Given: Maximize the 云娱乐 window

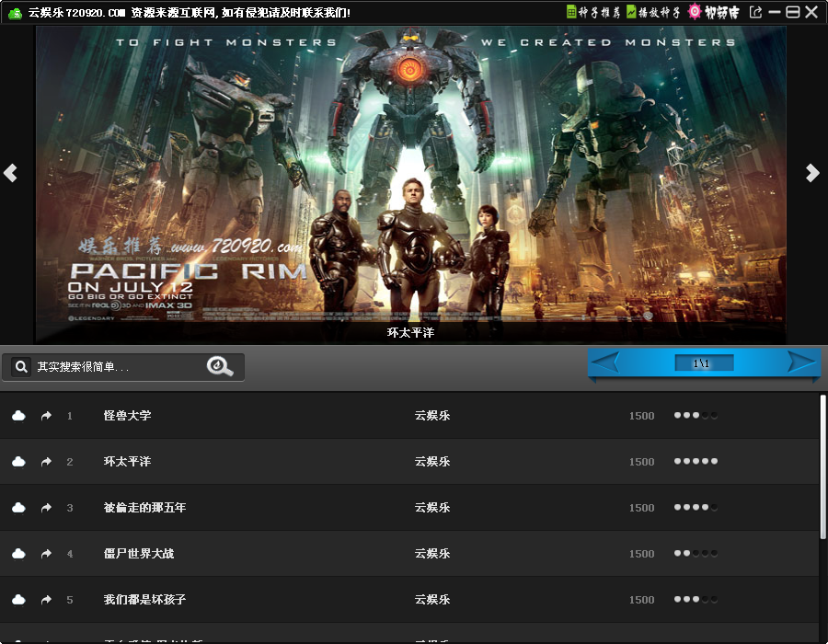Looking at the screenshot, I should pyautogui.click(x=793, y=12).
